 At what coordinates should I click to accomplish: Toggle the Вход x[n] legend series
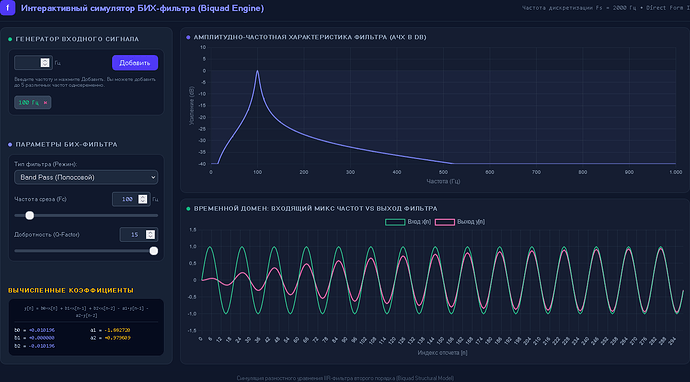point(407,222)
